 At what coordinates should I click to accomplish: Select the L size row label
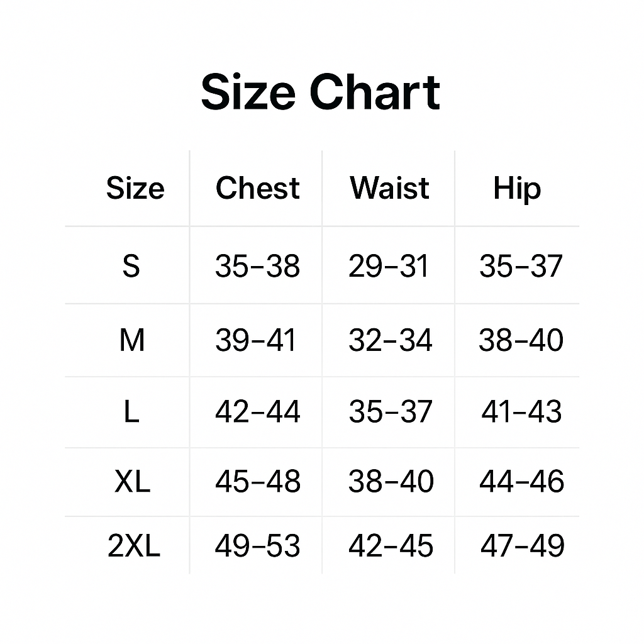pos(131,412)
